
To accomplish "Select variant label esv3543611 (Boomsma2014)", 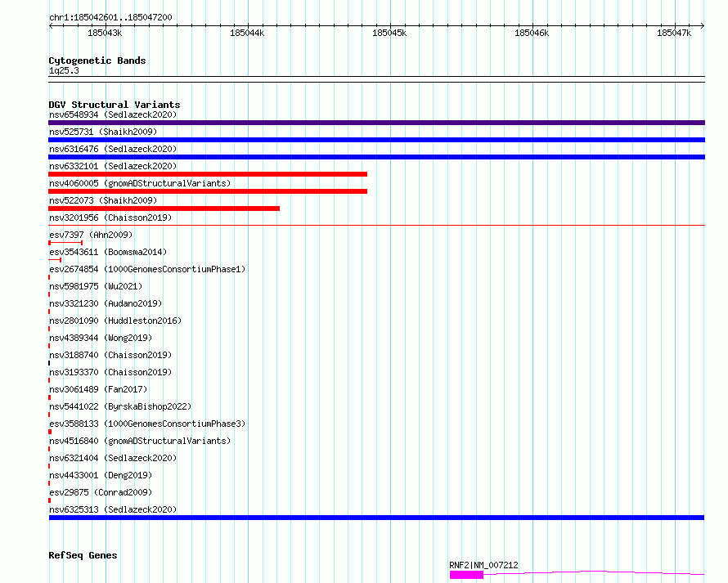I will click(108, 252).
